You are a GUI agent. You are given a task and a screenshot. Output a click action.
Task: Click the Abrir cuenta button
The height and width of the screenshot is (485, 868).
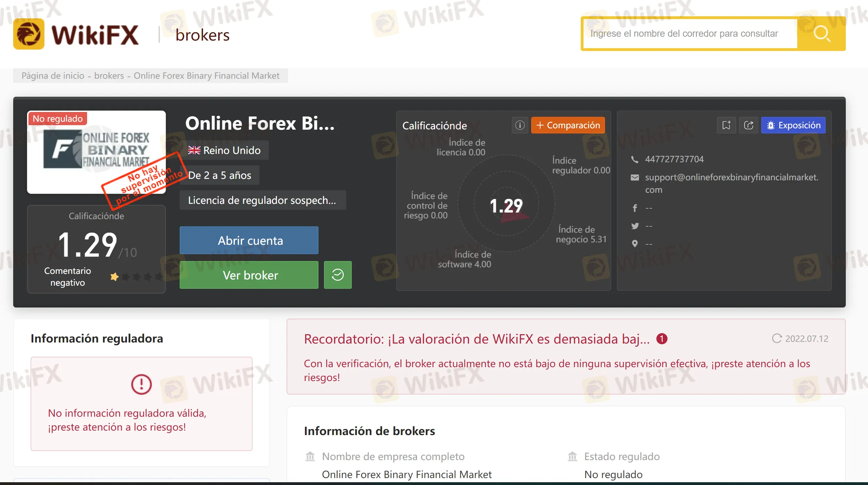(249, 240)
